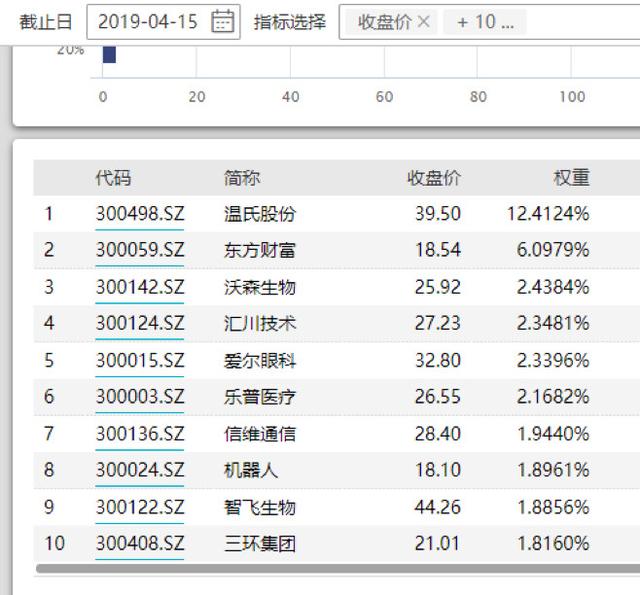Image resolution: width=640 pixels, height=595 pixels.
Task: Click the 指标选择 indicator selection box
Action: pos(489,22)
